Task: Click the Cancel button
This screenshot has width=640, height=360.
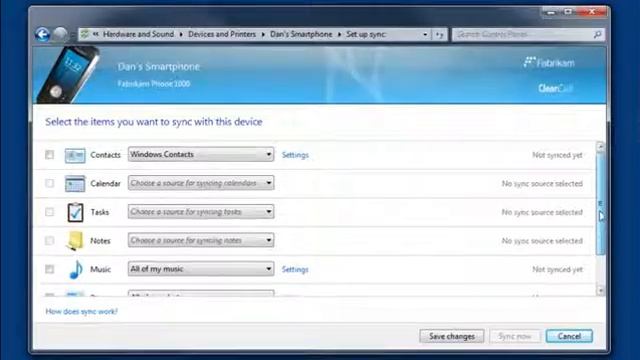Action: point(569,336)
